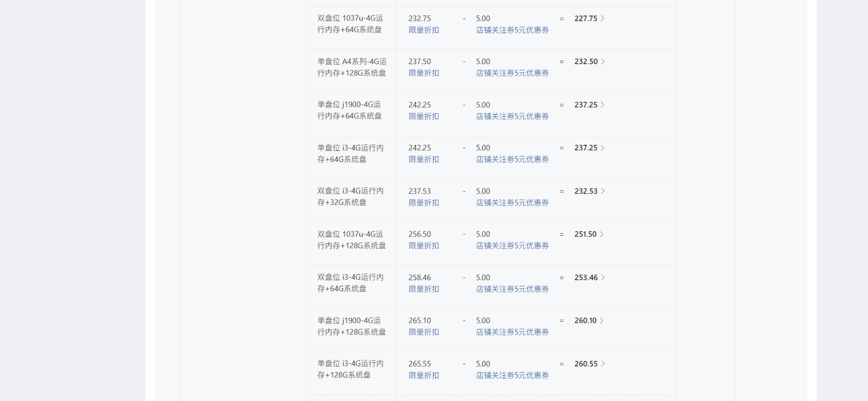Expand the chevron beside price 227.75
The height and width of the screenshot is (401, 868).
click(x=602, y=19)
